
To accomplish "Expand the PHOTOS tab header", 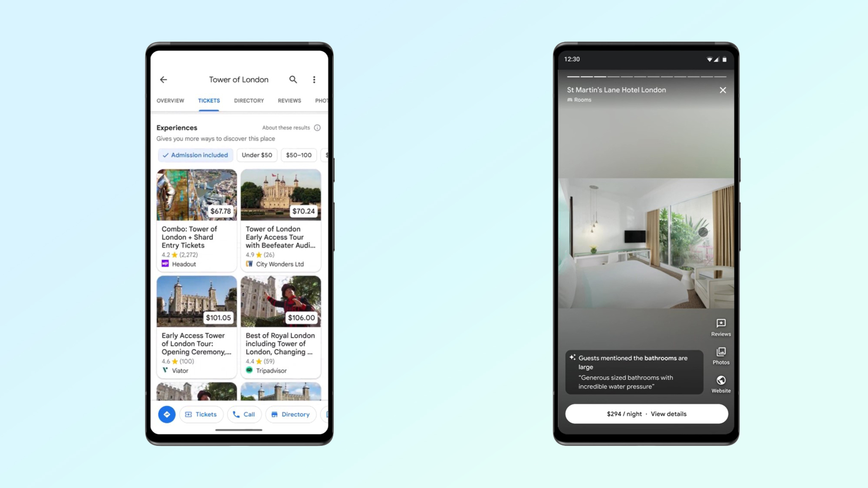I will click(322, 100).
